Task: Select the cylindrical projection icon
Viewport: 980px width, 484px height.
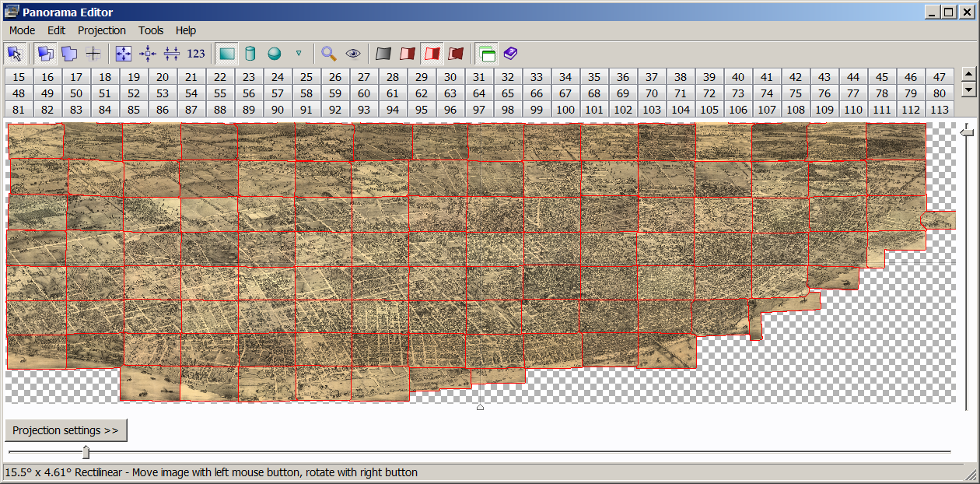Action: coord(250,54)
